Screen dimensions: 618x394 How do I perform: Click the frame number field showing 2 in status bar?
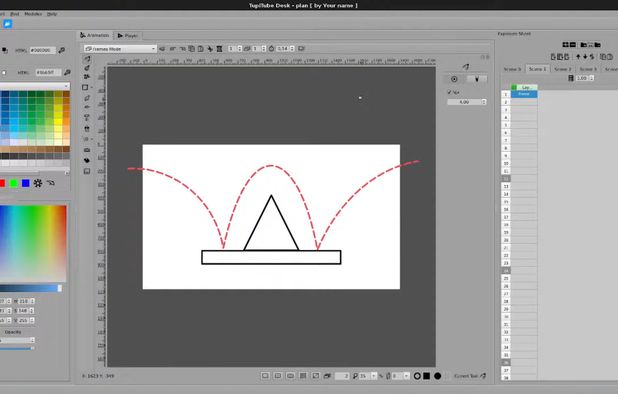pyautogui.click(x=342, y=376)
